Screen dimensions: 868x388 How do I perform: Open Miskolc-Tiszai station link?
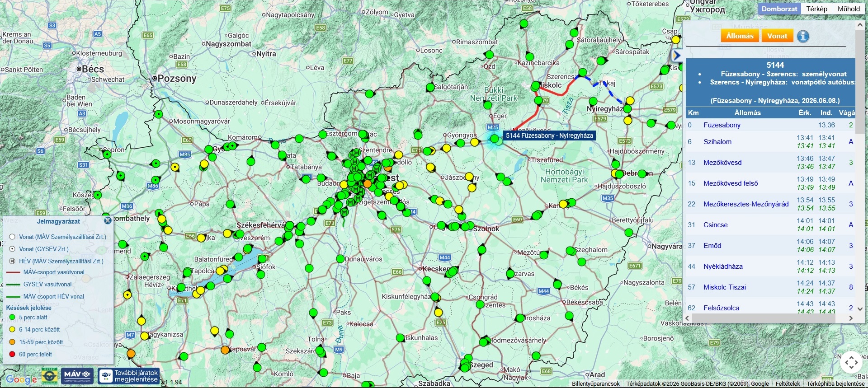(725, 287)
